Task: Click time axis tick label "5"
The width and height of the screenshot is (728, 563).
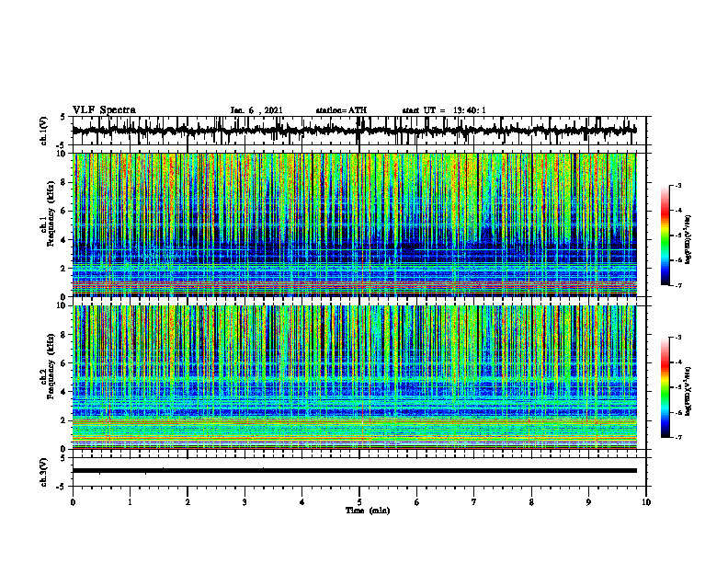Action: [x=359, y=502]
